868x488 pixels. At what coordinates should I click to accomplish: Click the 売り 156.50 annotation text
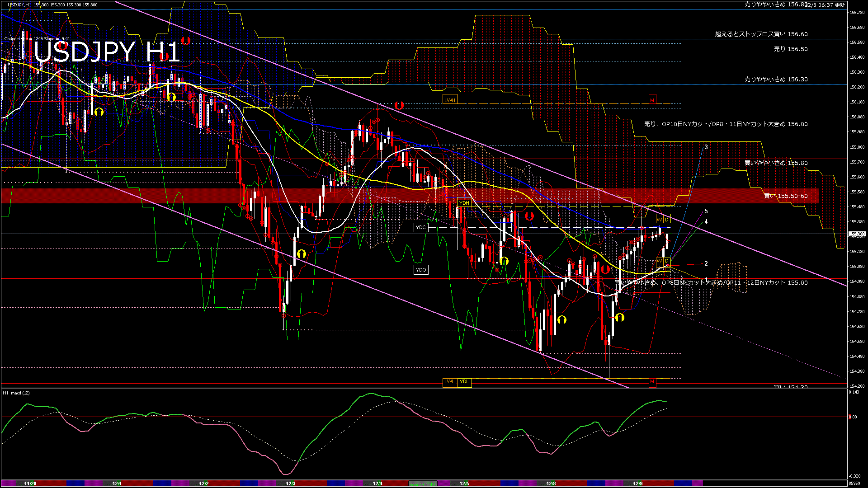click(792, 49)
